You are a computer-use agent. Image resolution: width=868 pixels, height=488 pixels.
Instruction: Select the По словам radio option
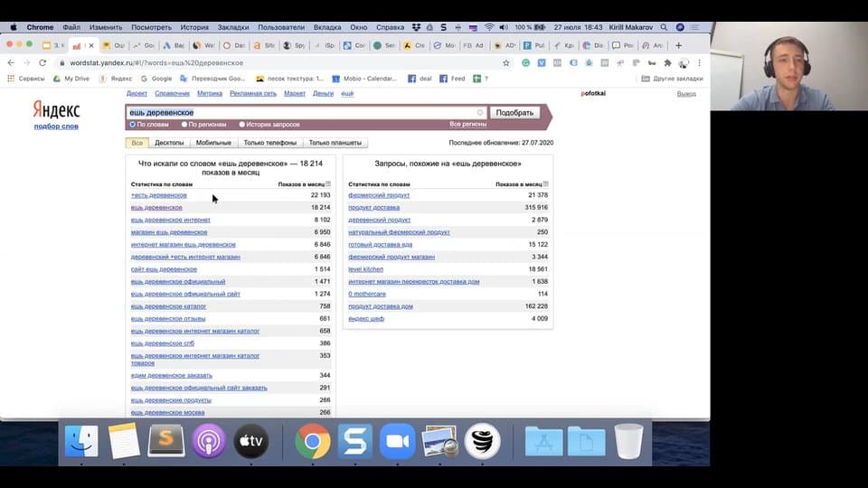(133, 125)
